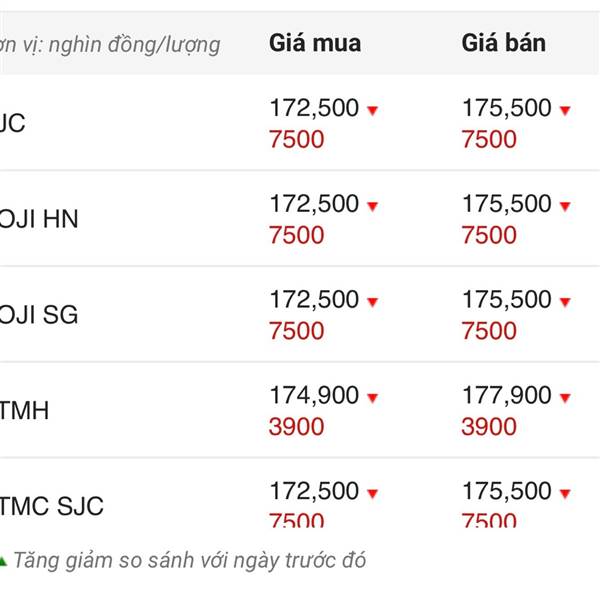
Task: Click the SJC row 175,500 sell price
Action: [506, 108]
